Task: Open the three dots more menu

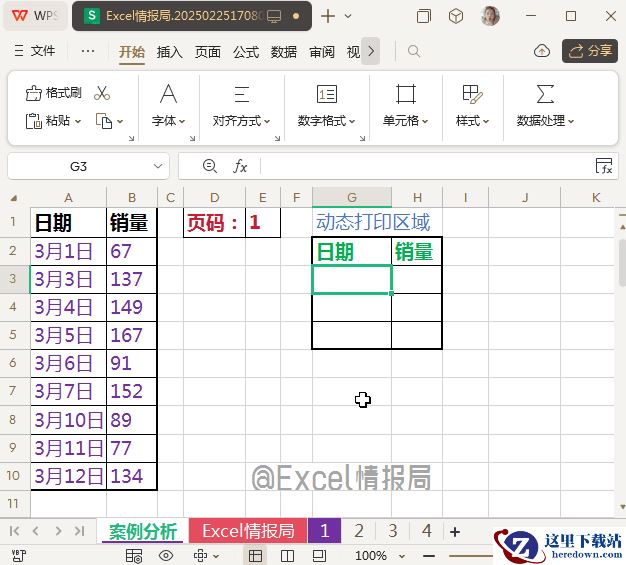Action: 87,51
